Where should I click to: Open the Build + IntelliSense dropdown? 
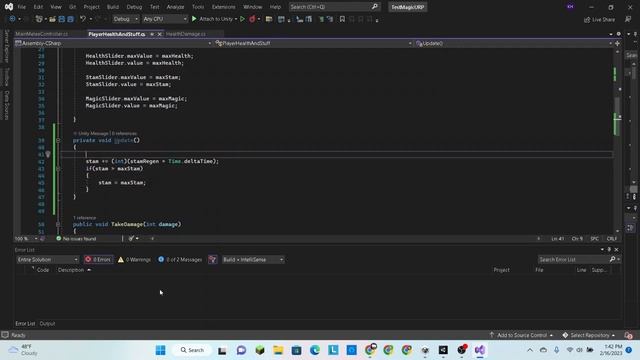pyautogui.click(x=253, y=260)
